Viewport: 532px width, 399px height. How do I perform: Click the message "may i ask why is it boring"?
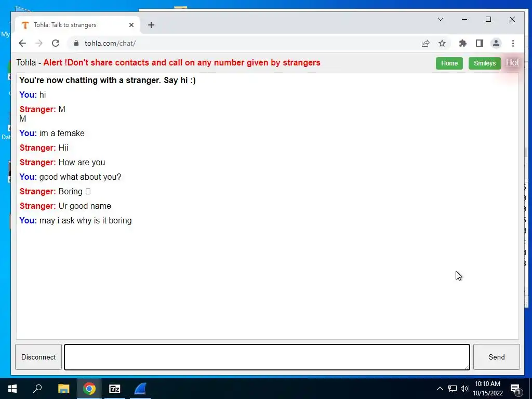[x=86, y=220]
